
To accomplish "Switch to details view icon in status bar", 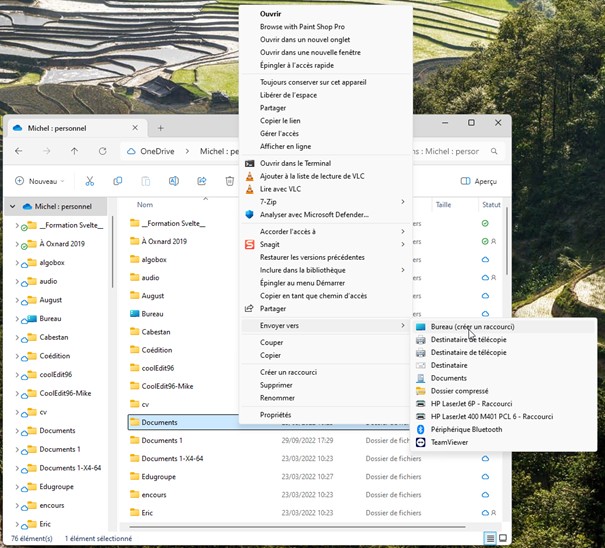I will click(490, 538).
